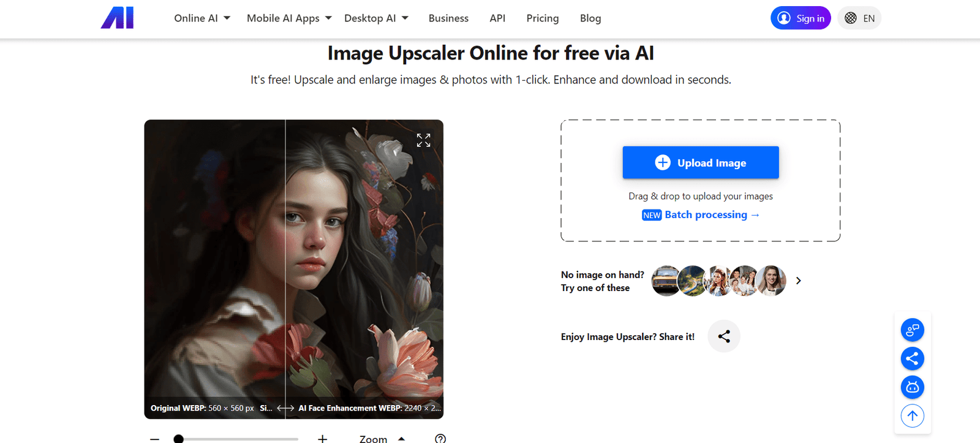Go to the Pricing page

click(x=542, y=18)
